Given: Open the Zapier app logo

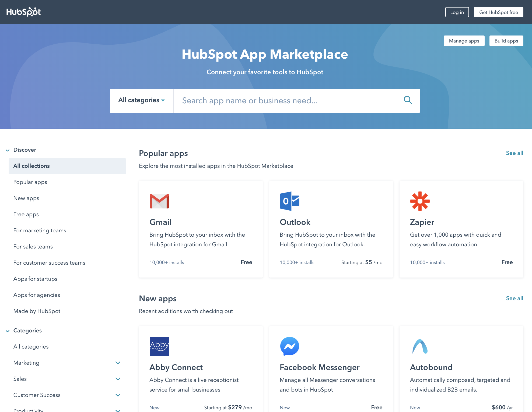Looking at the screenshot, I should coord(420,201).
